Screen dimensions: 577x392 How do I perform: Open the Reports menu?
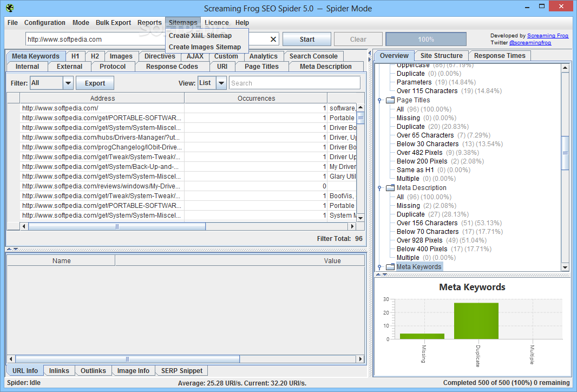click(149, 22)
